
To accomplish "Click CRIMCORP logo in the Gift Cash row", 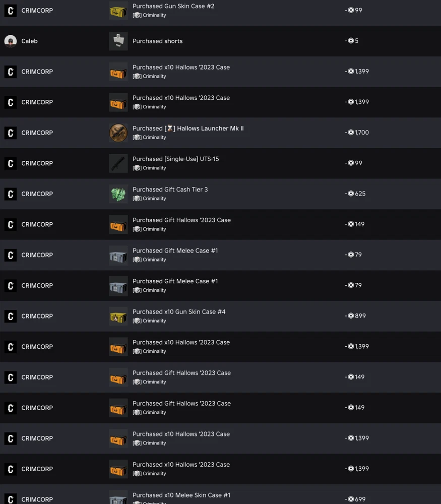I will click(x=11, y=194).
